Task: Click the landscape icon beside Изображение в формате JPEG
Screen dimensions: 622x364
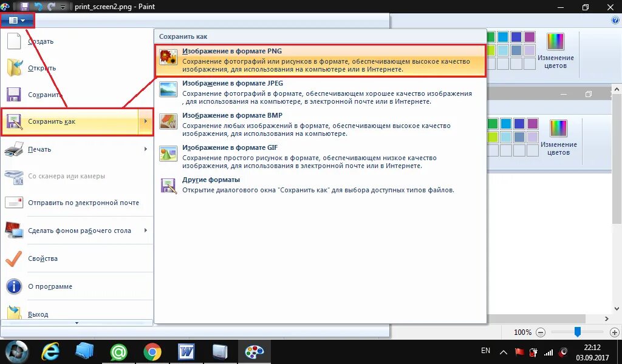Action: point(168,89)
